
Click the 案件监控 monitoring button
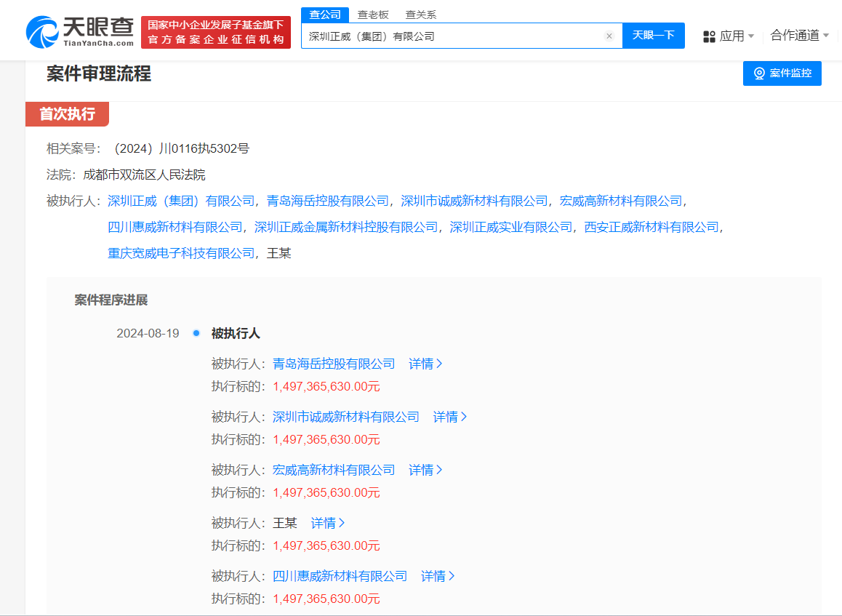[x=782, y=73]
